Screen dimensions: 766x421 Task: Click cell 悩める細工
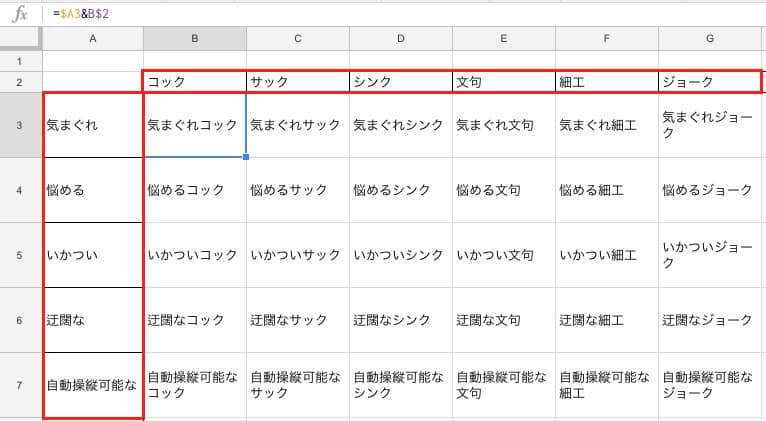607,190
